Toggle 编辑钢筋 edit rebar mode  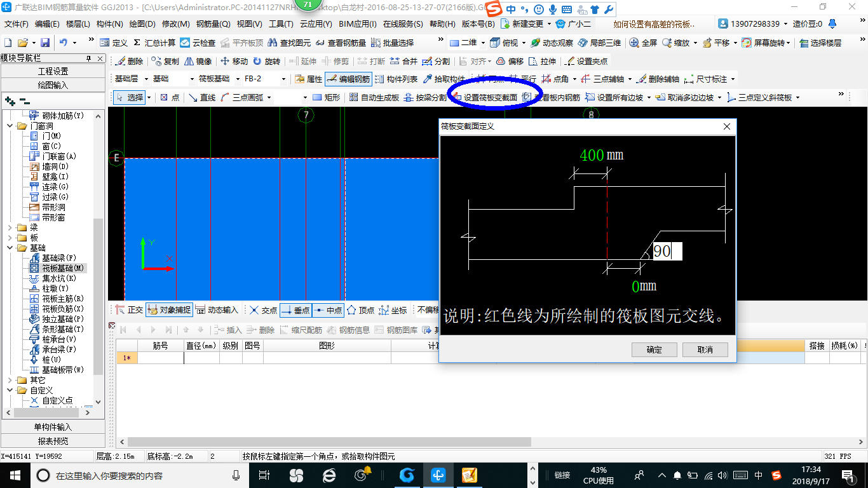coord(348,79)
